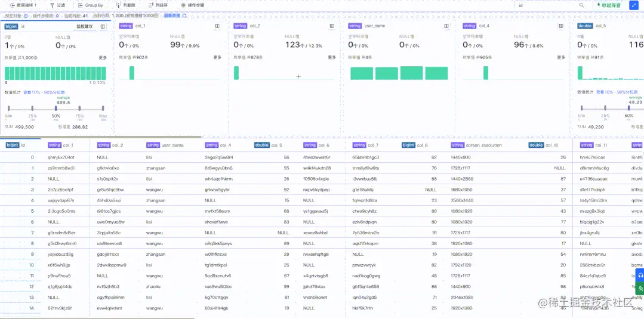This screenshot has height=319, width=644.
Task: Toggle the column panel icon for col_4
Action: point(560,26)
